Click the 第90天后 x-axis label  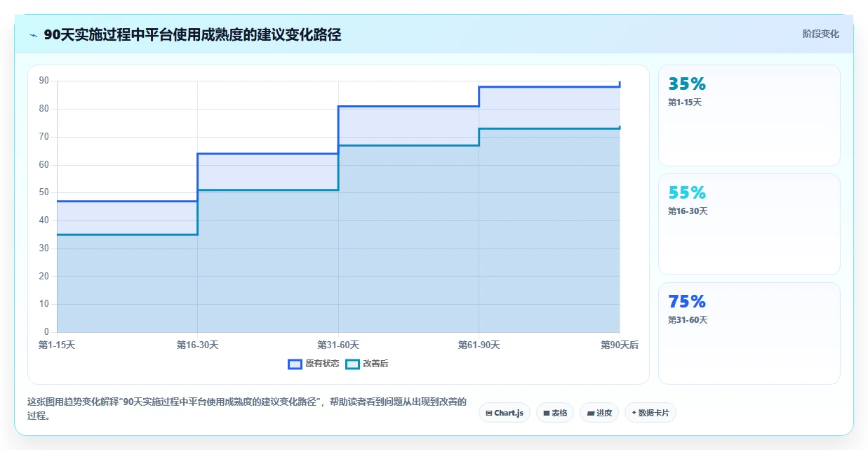620,345
